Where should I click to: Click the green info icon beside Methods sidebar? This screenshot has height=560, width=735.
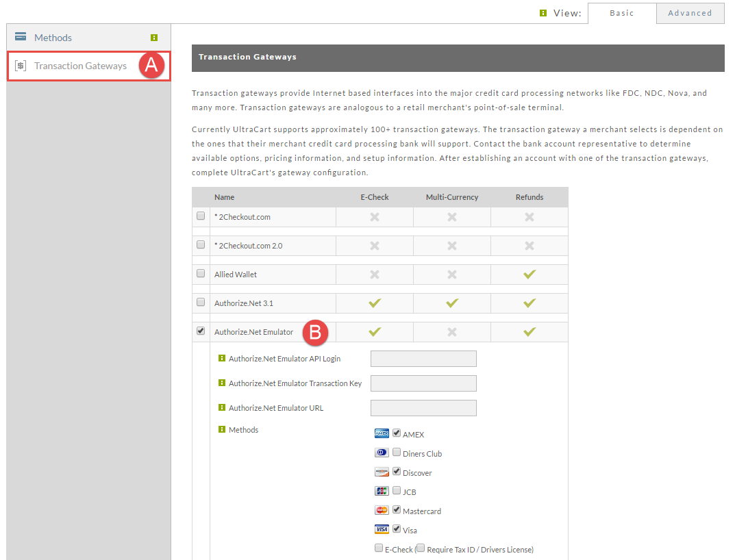(154, 38)
